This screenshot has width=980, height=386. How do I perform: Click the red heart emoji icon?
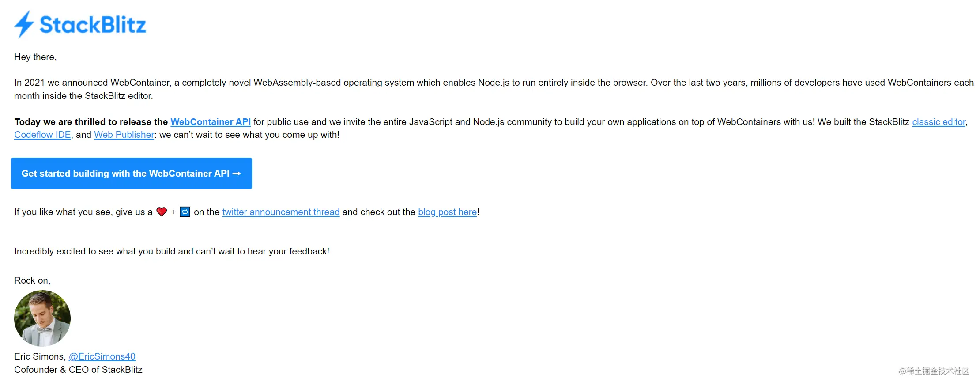[162, 212]
